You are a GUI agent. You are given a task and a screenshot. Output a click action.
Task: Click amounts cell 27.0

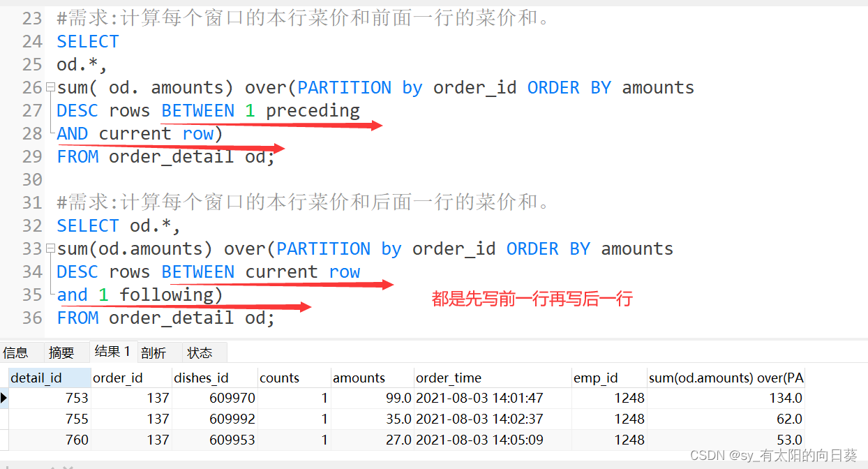click(373, 440)
